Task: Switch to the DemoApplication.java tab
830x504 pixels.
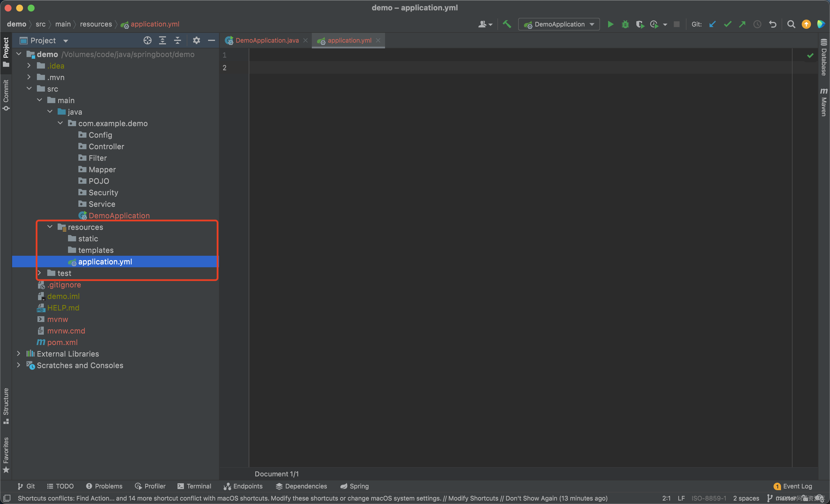Action: [x=267, y=40]
